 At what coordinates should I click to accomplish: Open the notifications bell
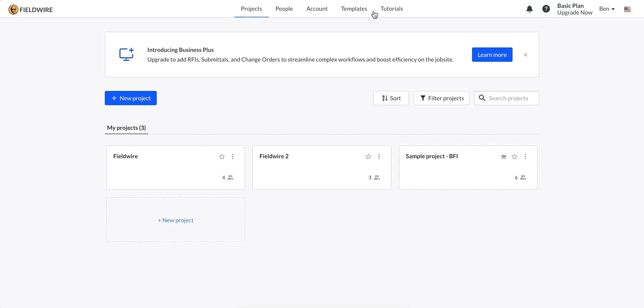point(529,9)
